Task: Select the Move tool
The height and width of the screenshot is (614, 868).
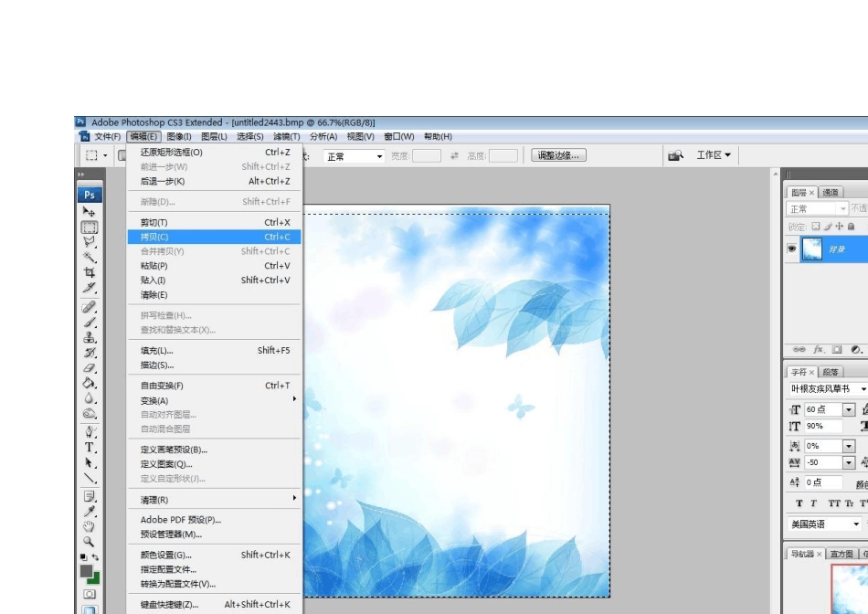Action: pyautogui.click(x=90, y=212)
